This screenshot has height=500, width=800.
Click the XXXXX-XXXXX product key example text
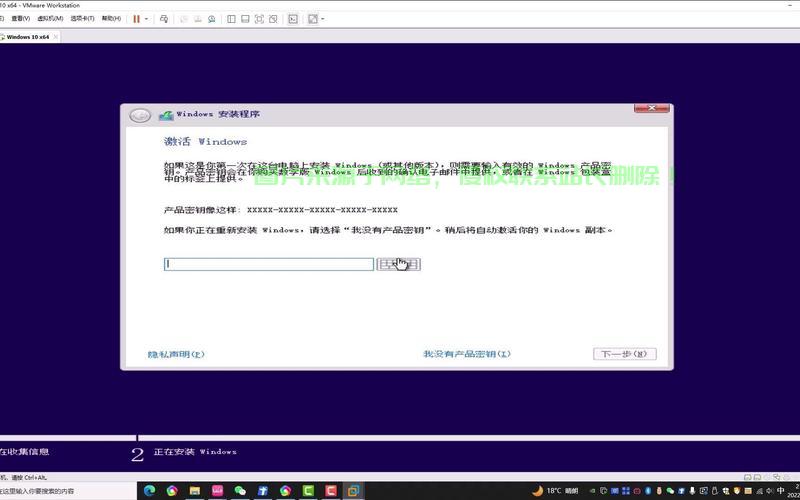[322, 210]
